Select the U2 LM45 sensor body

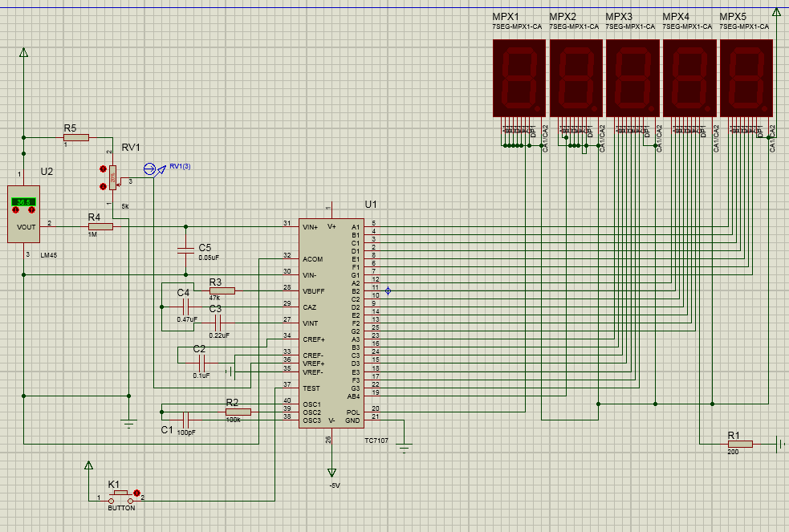pos(23,214)
